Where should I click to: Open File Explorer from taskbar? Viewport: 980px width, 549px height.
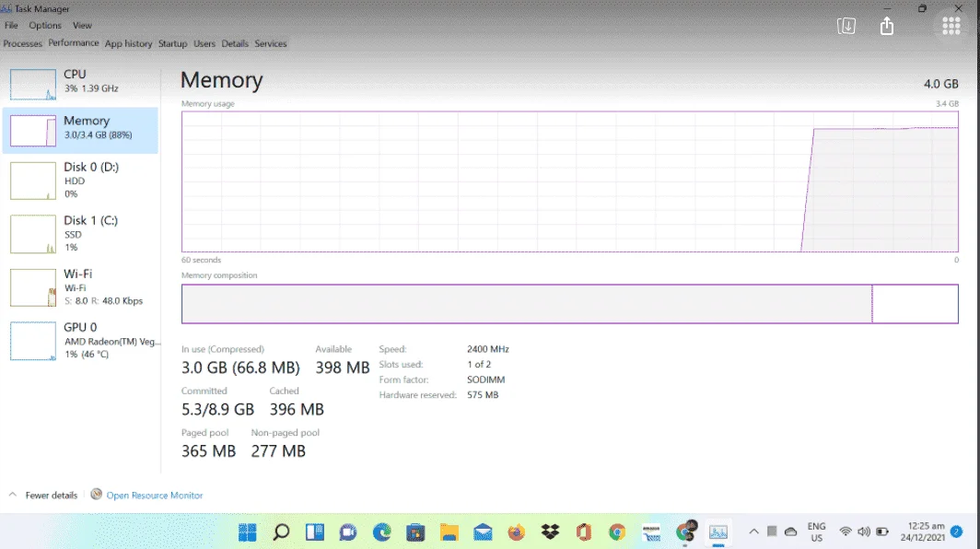[449, 532]
